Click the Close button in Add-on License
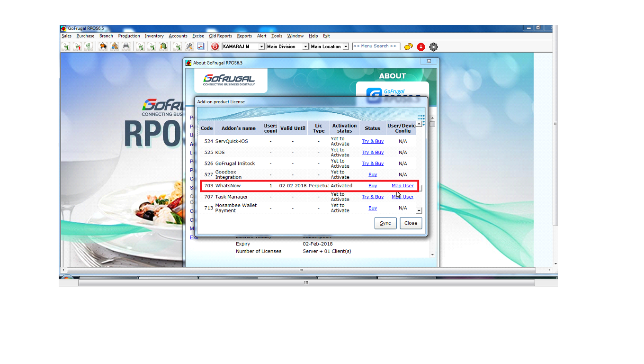Viewport: 644px width, 364px height. (x=411, y=223)
